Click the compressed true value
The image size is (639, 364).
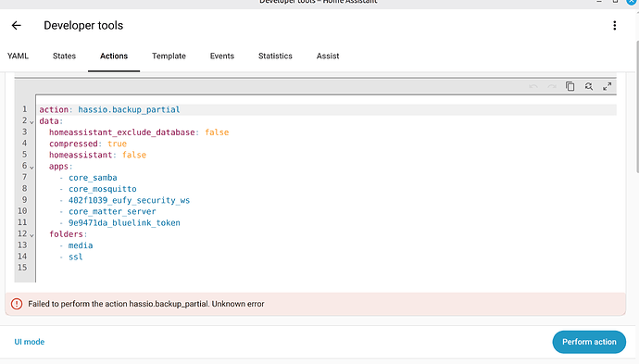pyautogui.click(x=117, y=144)
